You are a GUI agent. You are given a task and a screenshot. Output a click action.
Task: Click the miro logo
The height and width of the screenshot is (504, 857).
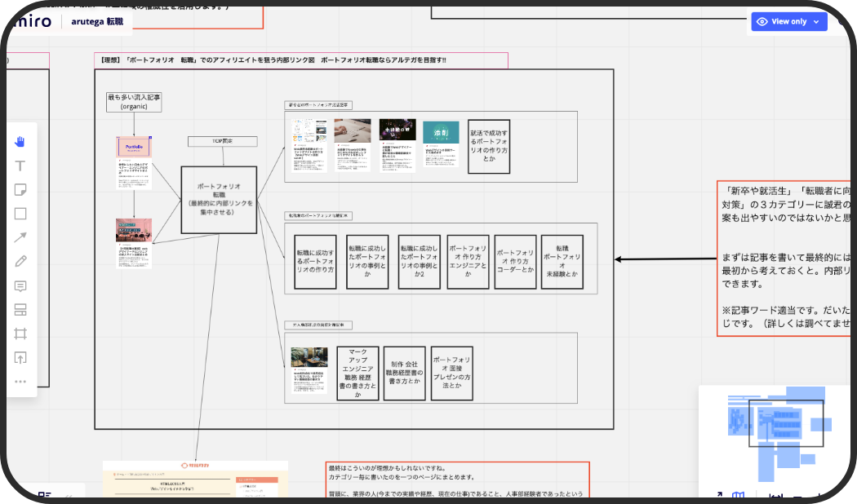(x=32, y=21)
